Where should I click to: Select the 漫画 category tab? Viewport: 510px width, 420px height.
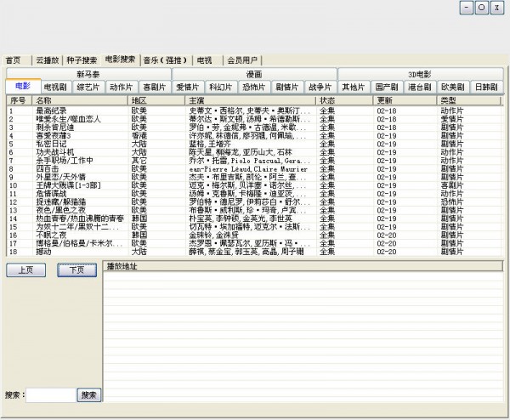coord(254,74)
